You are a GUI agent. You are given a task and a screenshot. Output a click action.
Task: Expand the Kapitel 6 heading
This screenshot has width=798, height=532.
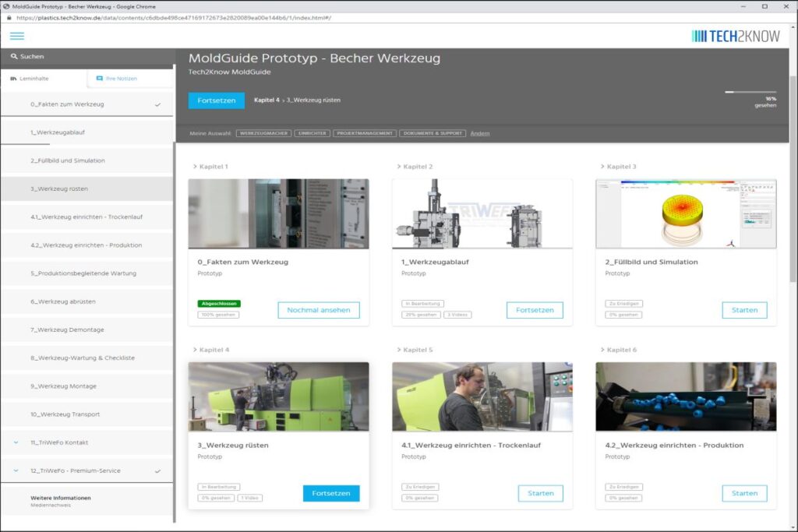618,350
